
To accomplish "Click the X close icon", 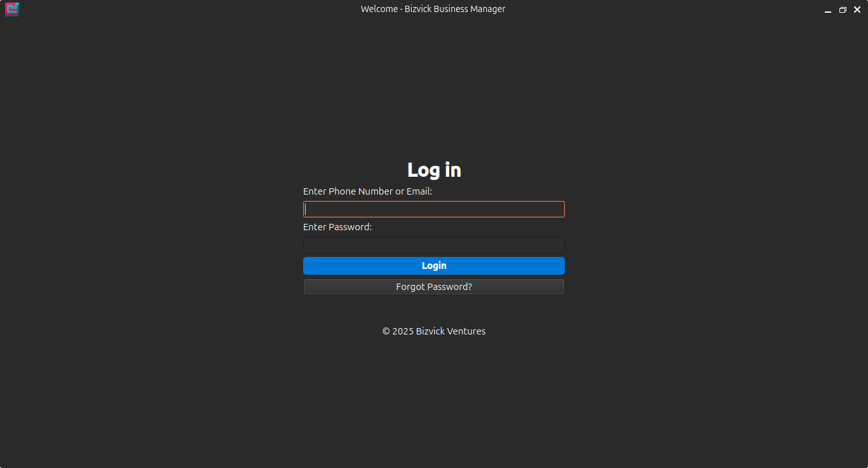I will pos(857,10).
